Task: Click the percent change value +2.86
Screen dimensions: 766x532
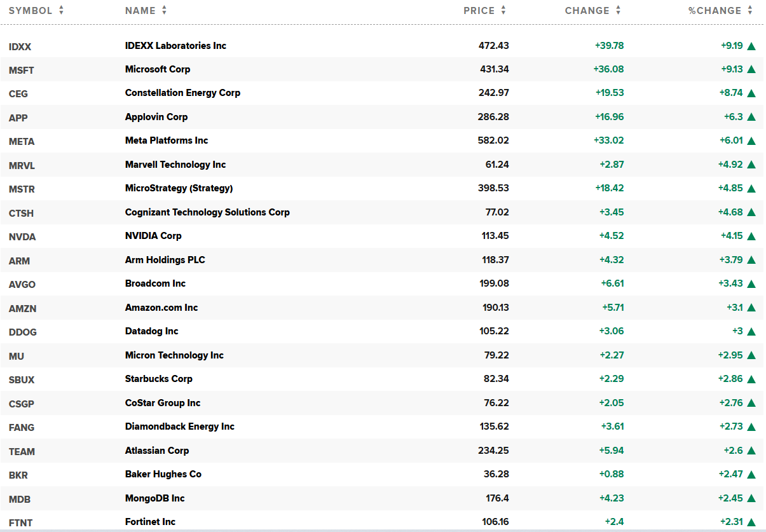Action: (x=730, y=379)
